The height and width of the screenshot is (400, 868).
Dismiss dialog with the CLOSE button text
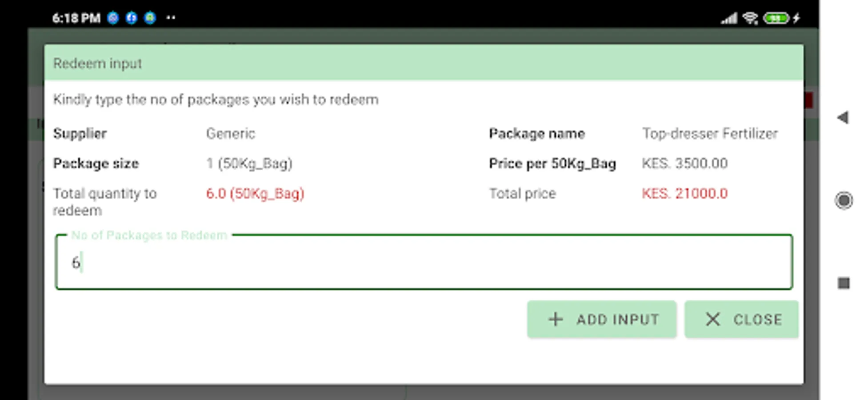click(x=757, y=320)
